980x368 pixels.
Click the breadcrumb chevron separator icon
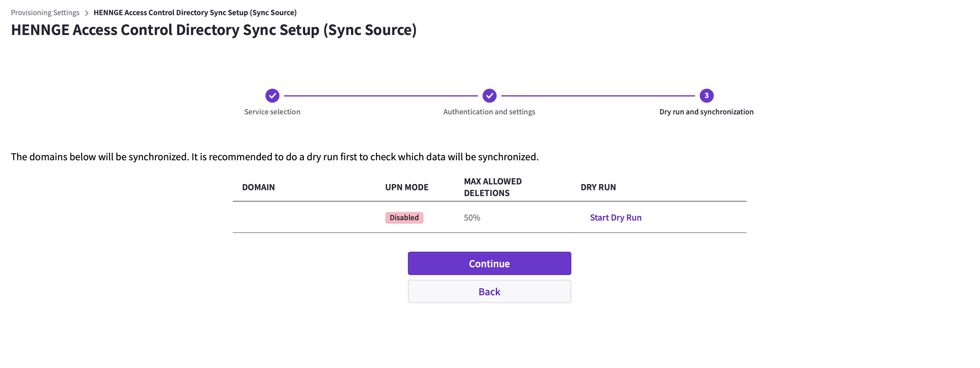pyautogui.click(x=86, y=13)
